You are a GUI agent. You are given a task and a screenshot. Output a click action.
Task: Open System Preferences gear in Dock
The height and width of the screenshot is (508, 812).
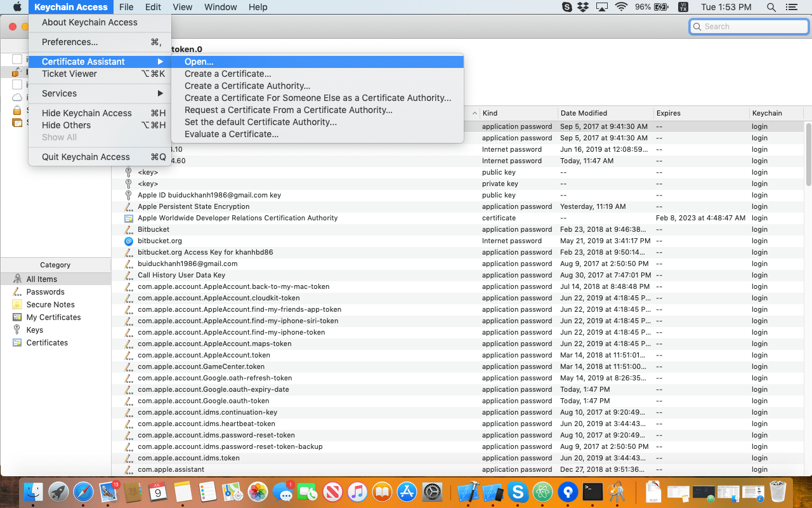point(432,492)
